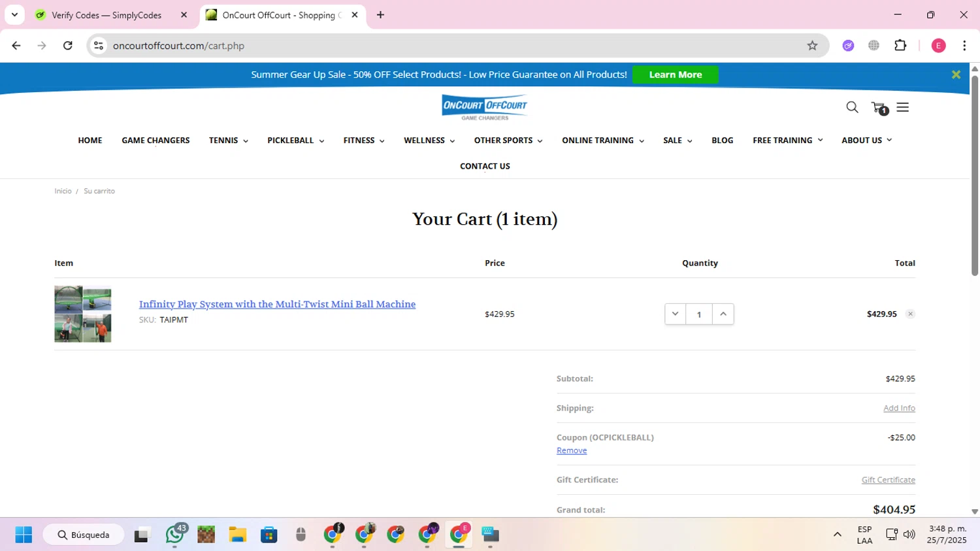Expand the OTHER SPORTS dropdown menu

[508, 141]
